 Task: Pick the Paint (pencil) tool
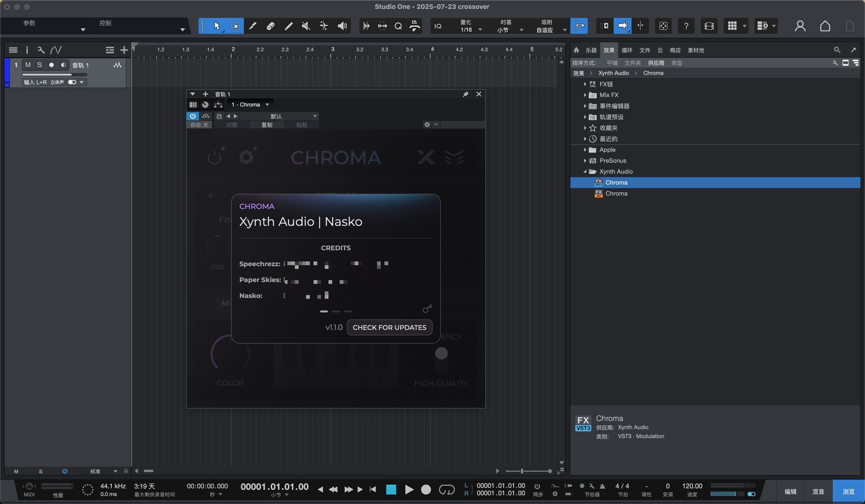pyautogui.click(x=288, y=26)
